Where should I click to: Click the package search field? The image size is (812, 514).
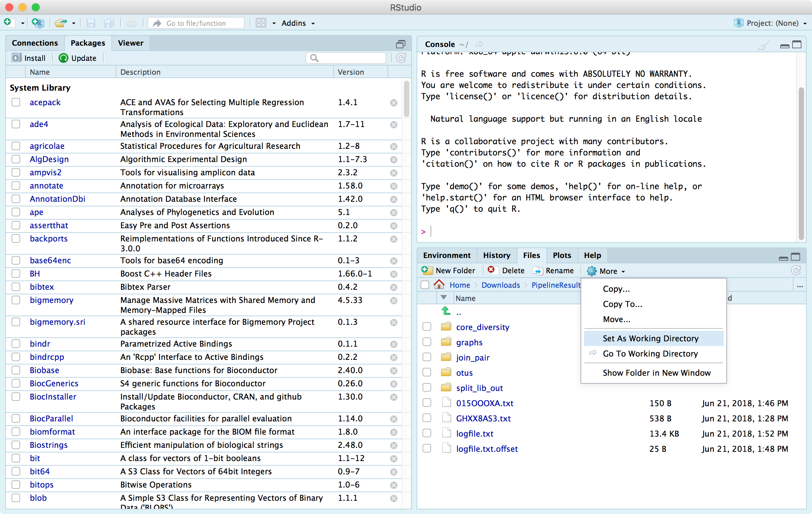click(x=345, y=58)
